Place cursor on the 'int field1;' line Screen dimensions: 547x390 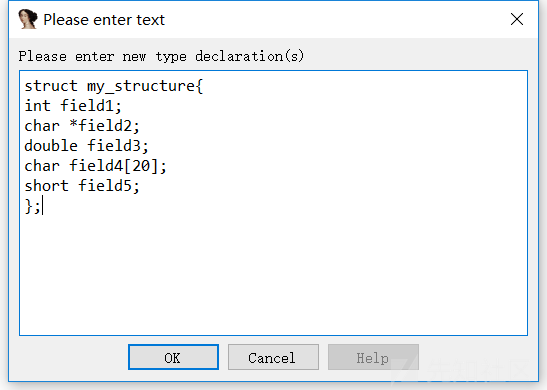(73, 106)
